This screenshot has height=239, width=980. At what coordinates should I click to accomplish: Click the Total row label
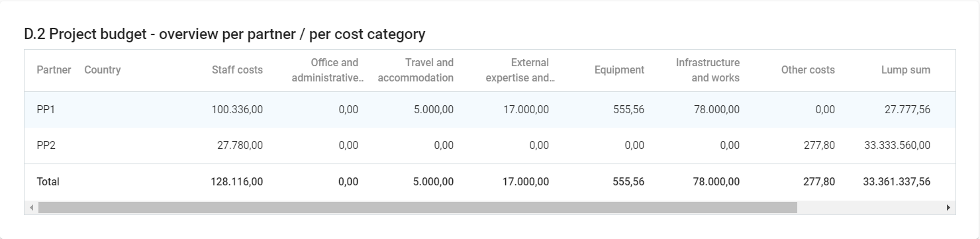pyautogui.click(x=48, y=181)
